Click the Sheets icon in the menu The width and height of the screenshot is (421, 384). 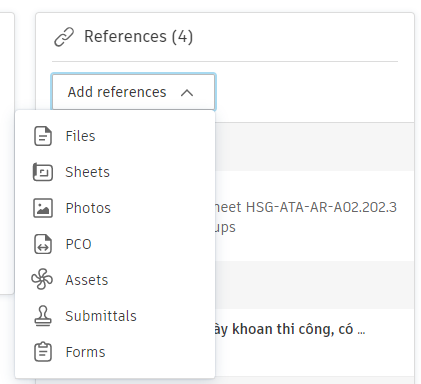click(x=43, y=172)
